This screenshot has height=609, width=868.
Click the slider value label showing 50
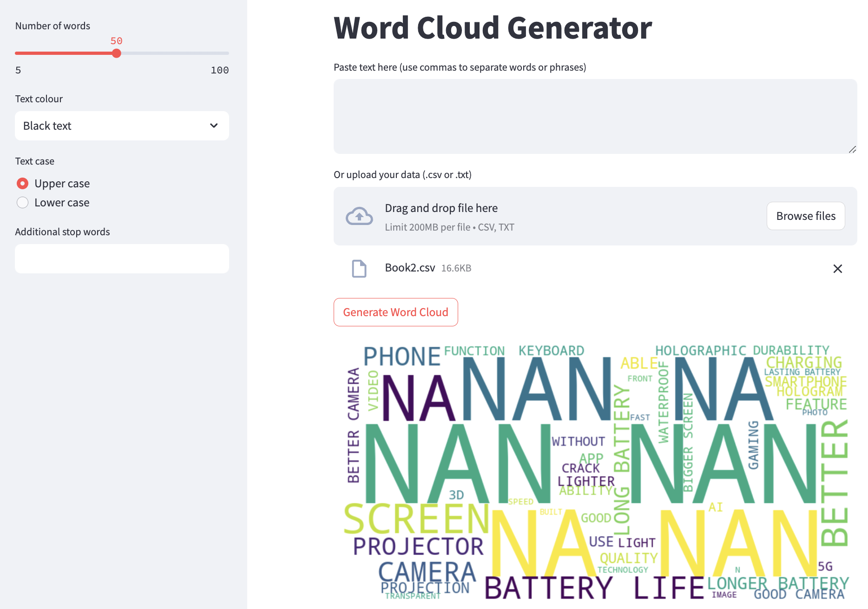(x=116, y=41)
